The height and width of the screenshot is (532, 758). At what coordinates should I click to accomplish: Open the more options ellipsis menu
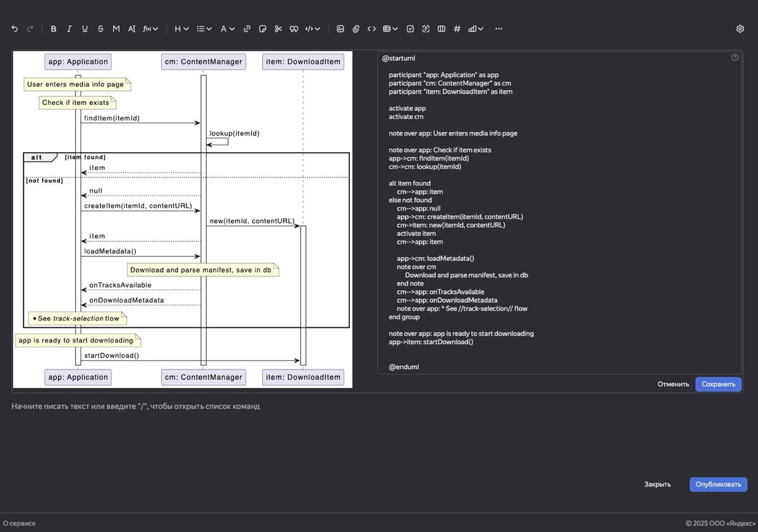tap(499, 28)
